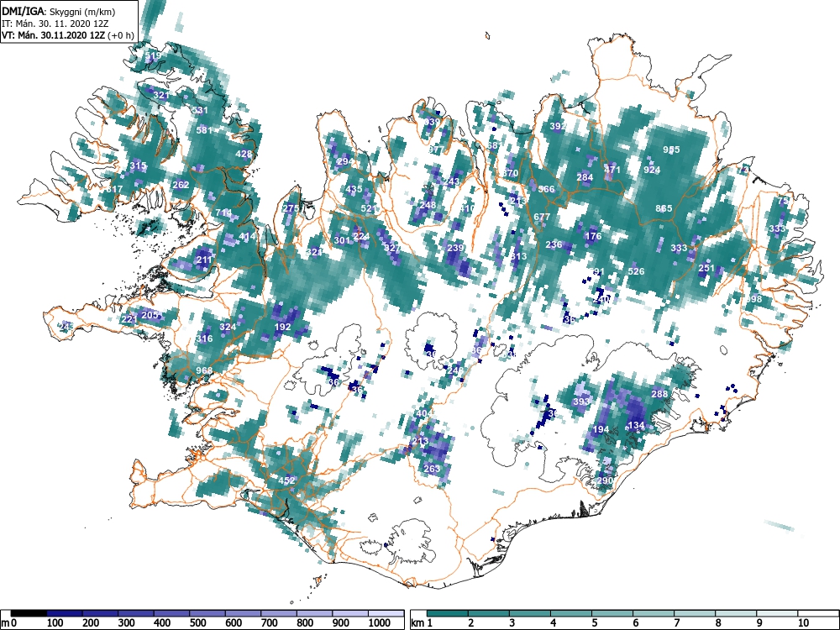Click the visibility value 176 on the map

tap(593, 236)
